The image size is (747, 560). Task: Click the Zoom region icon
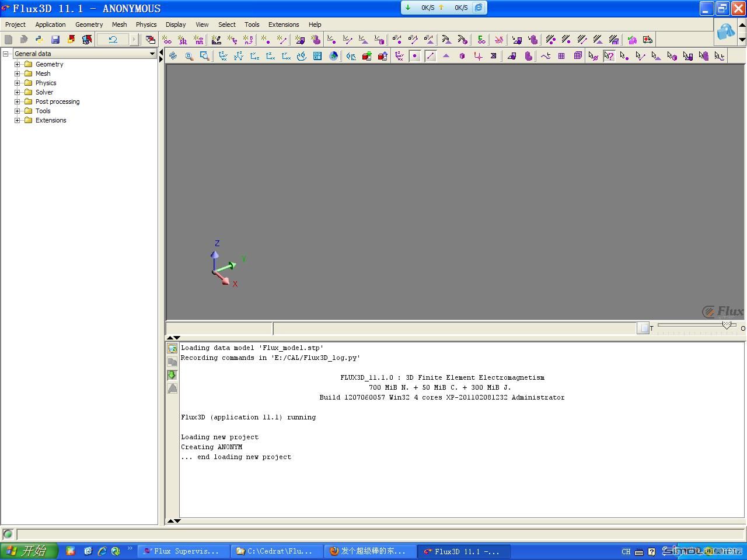pyautogui.click(x=204, y=56)
